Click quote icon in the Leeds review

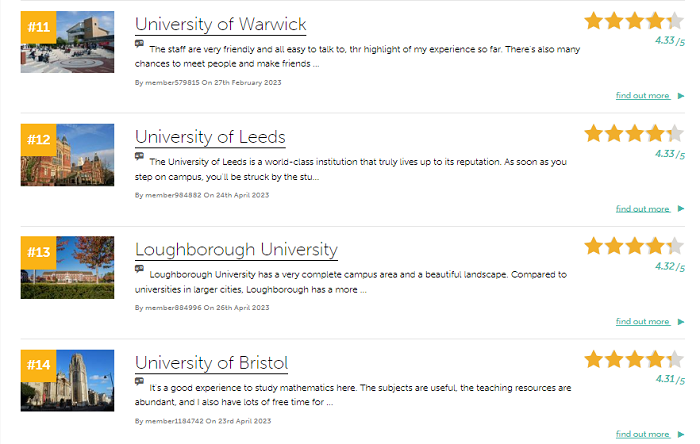click(139, 157)
